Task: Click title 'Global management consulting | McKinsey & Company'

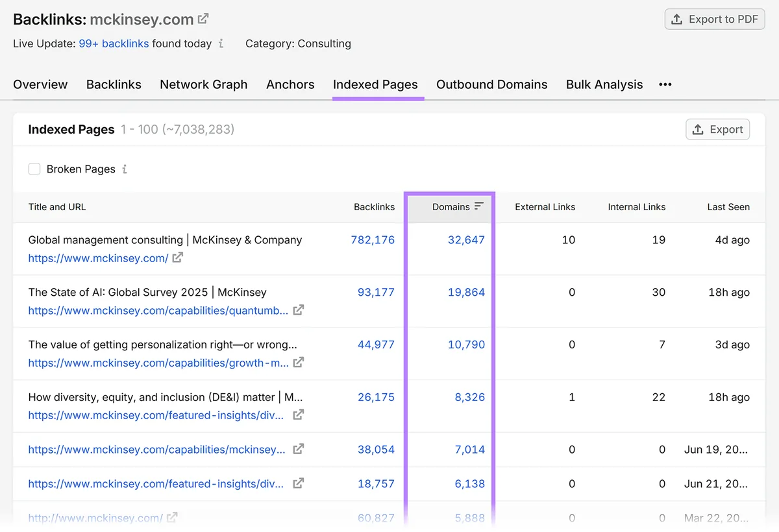Action: pos(165,240)
